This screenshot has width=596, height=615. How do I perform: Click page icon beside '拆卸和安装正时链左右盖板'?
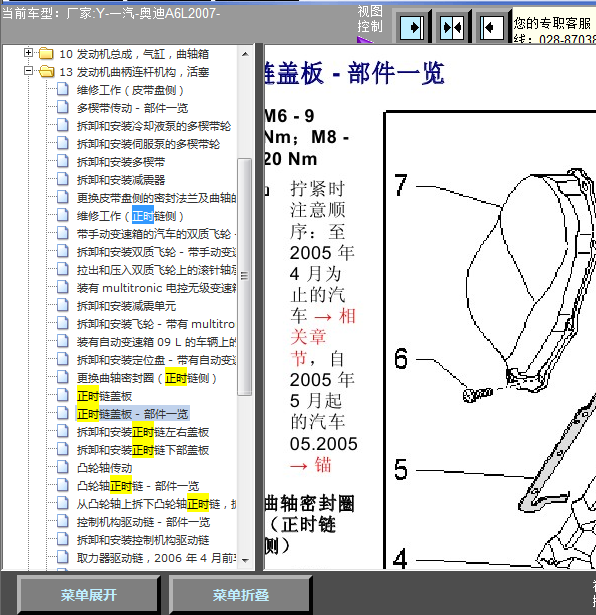click(x=63, y=431)
